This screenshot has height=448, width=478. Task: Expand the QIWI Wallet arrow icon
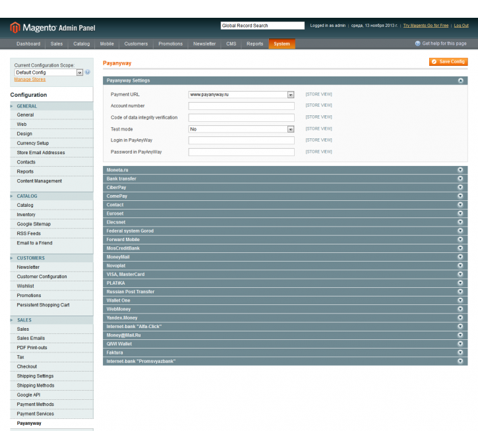pos(460,343)
